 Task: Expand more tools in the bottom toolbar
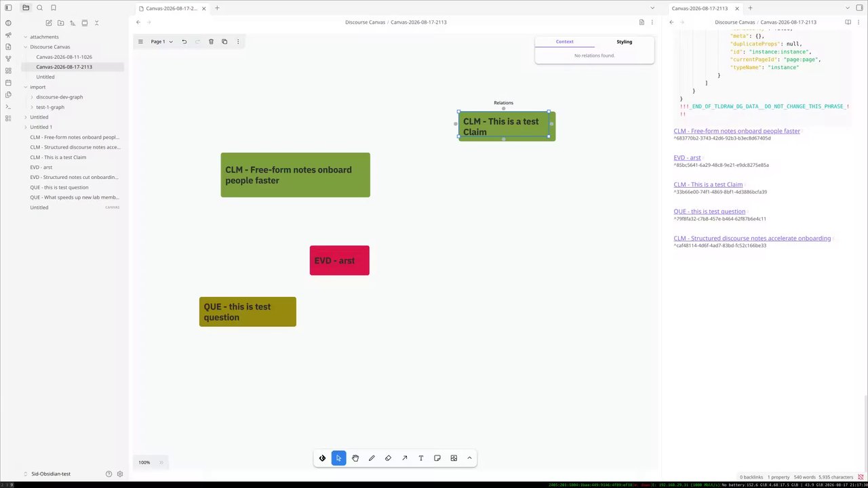469,458
